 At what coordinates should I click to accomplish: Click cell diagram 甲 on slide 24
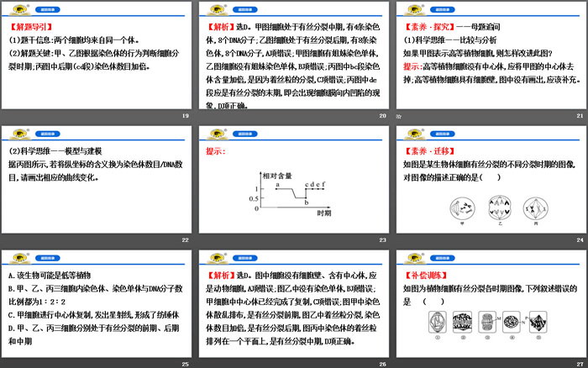click(x=462, y=208)
